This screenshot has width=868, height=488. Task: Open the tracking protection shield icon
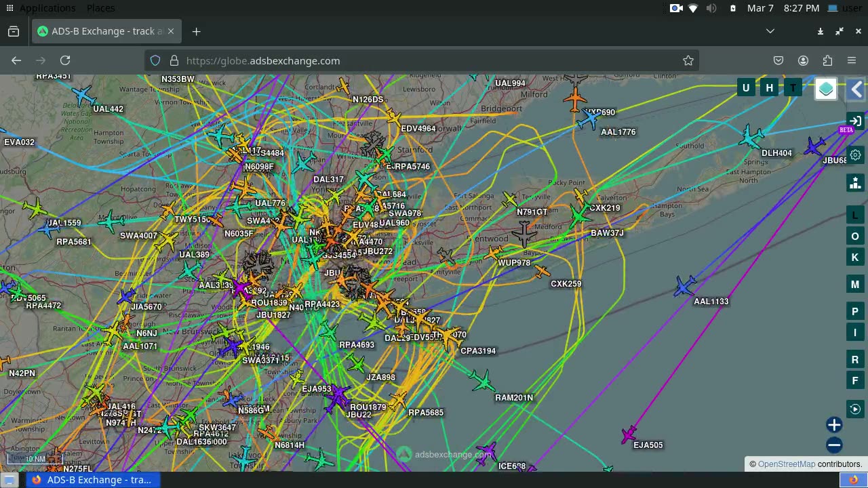coord(155,60)
